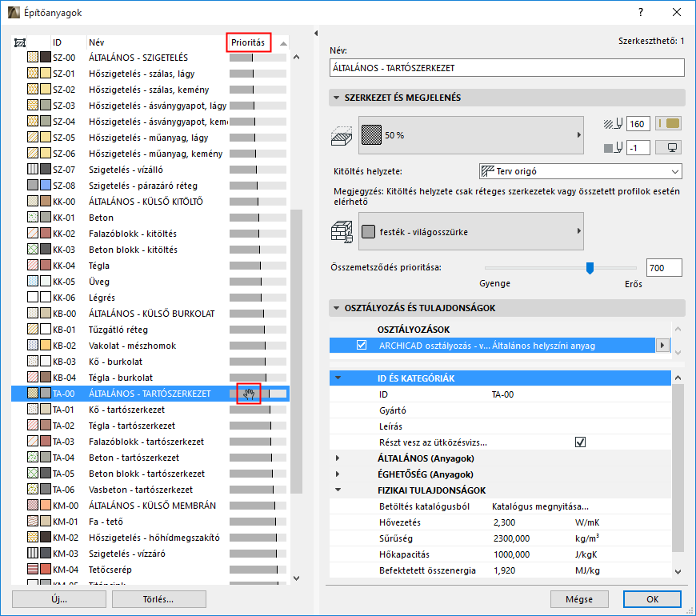The height and width of the screenshot is (616, 696).
Task: Expand ÁLTALÁNOS (Anyagok) group
Action: [338, 458]
